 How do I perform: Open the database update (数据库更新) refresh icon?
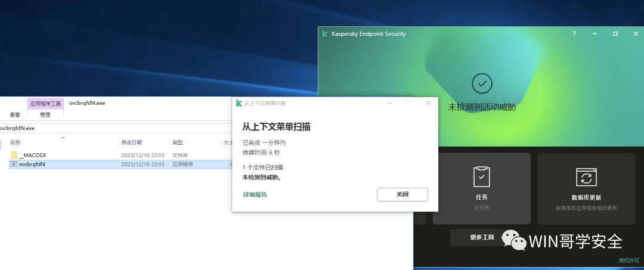point(586,178)
